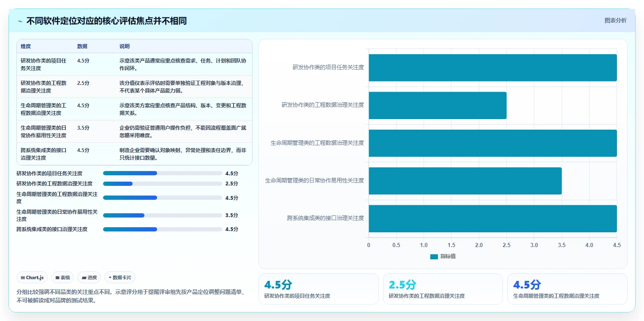Click the 维度 column header
The height and width of the screenshot is (321, 644).
pyautogui.click(x=26, y=46)
